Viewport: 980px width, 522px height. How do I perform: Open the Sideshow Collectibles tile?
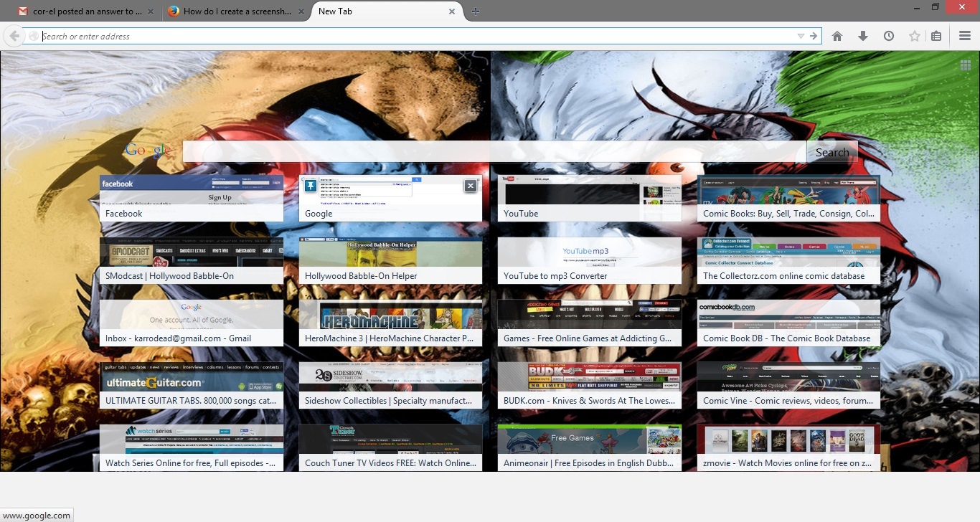391,385
